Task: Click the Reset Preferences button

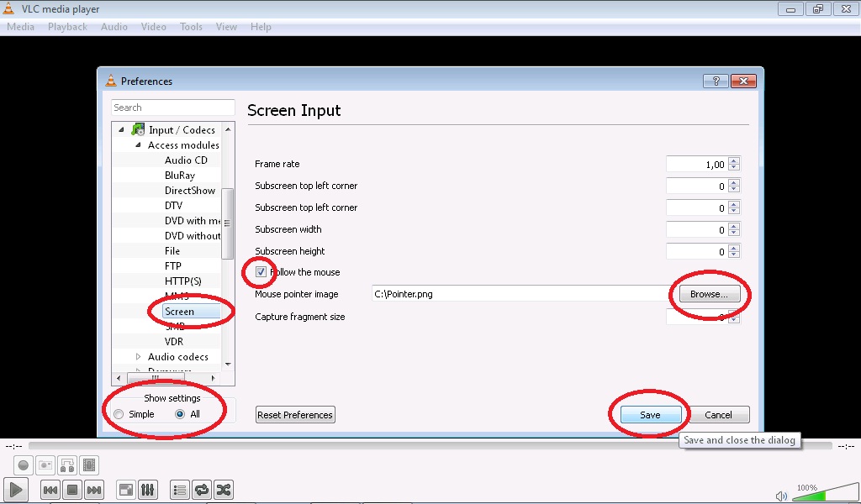Action: point(295,415)
